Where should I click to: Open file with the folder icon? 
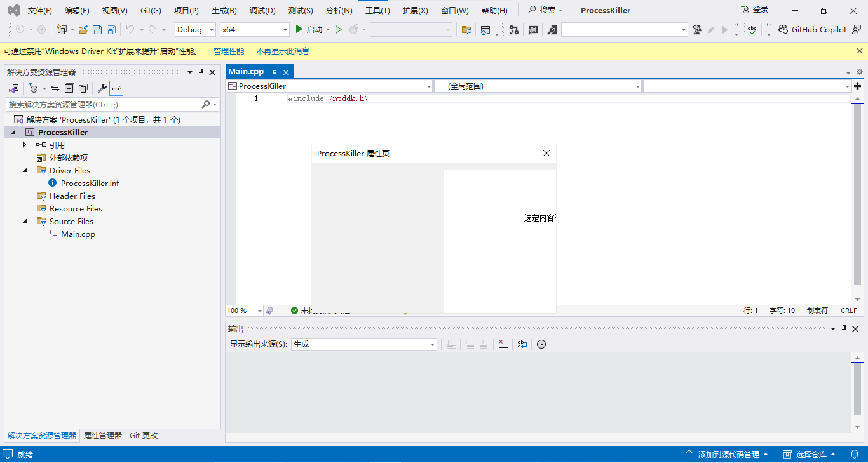pos(83,29)
